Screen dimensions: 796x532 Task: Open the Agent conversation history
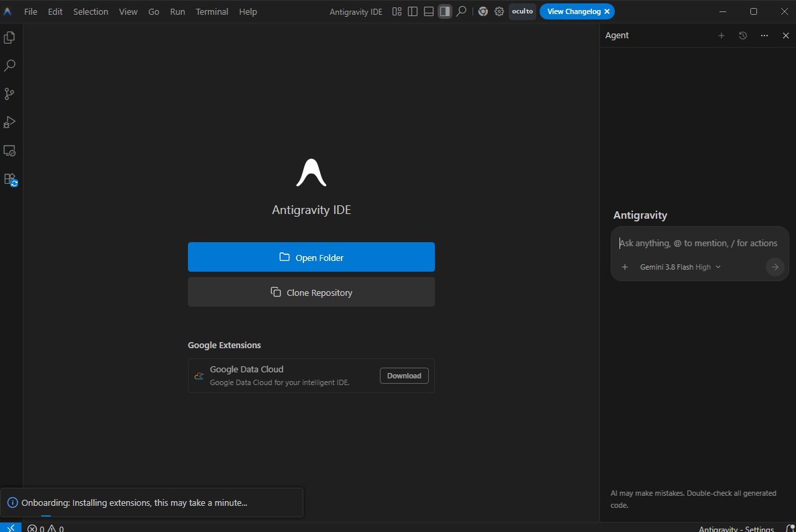[x=743, y=36]
